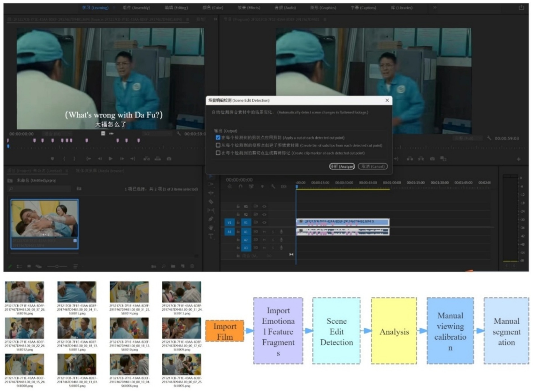
Task: Select the Pen tool in the tools panel
Action: click(x=211, y=219)
